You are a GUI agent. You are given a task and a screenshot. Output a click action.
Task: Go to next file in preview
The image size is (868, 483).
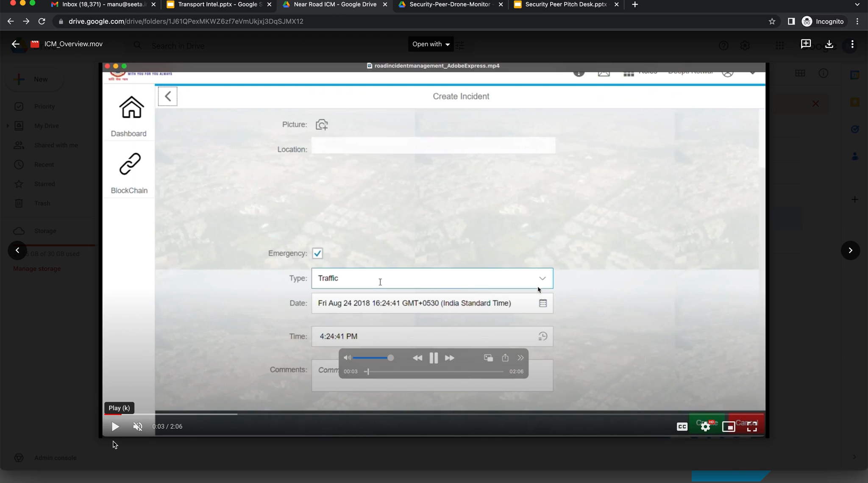click(x=850, y=250)
